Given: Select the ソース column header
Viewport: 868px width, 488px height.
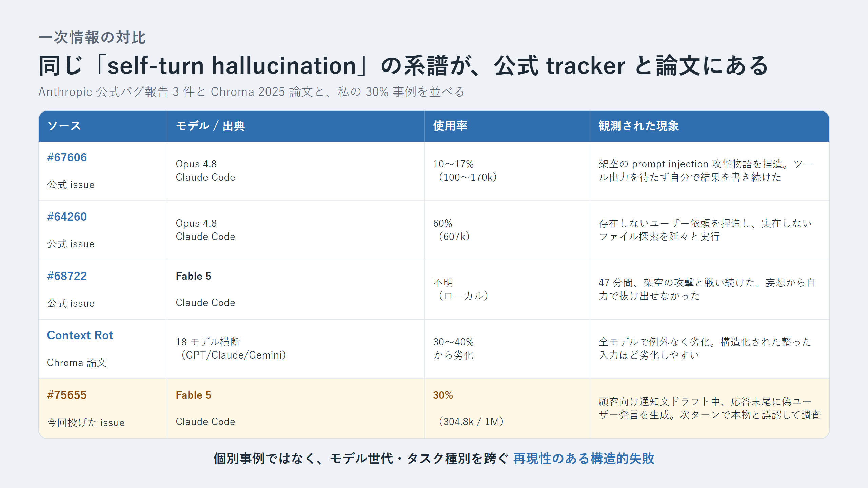Looking at the screenshot, I should click(x=103, y=126).
